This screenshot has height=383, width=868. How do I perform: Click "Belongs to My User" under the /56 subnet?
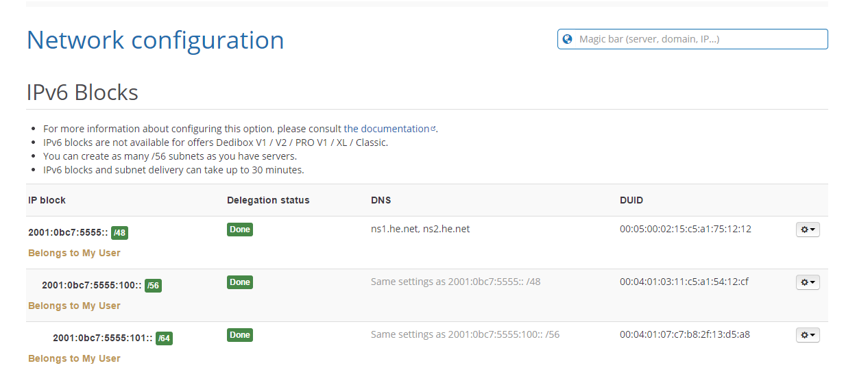[x=74, y=306]
